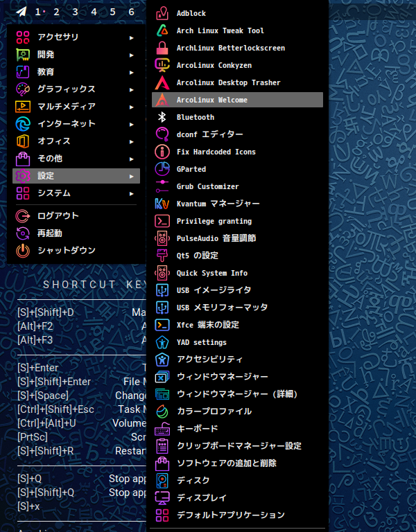This screenshot has height=532, width=416.
Task: Click the その他 bag icon
Action: (23, 159)
